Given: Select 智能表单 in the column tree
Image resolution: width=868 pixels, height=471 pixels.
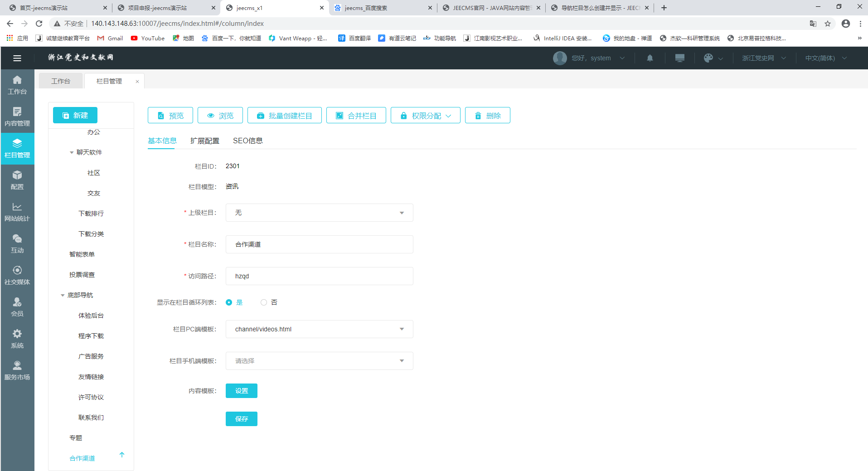Looking at the screenshot, I should tap(82, 254).
